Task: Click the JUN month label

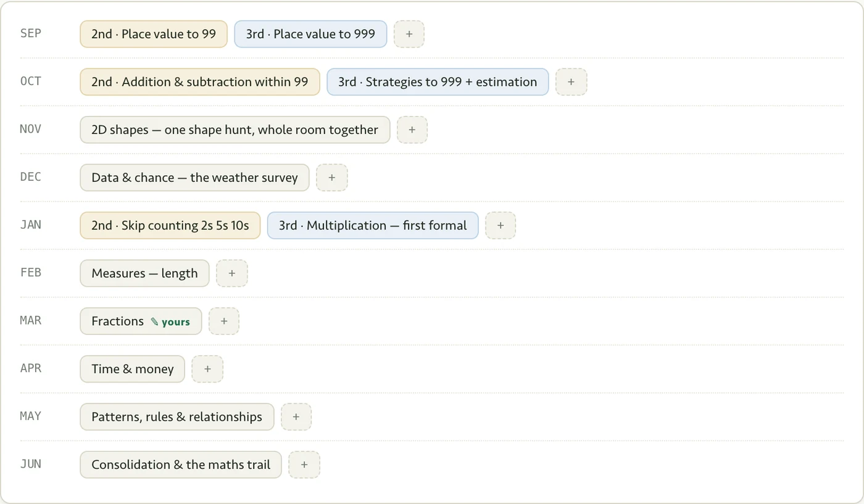Action: pos(31,464)
